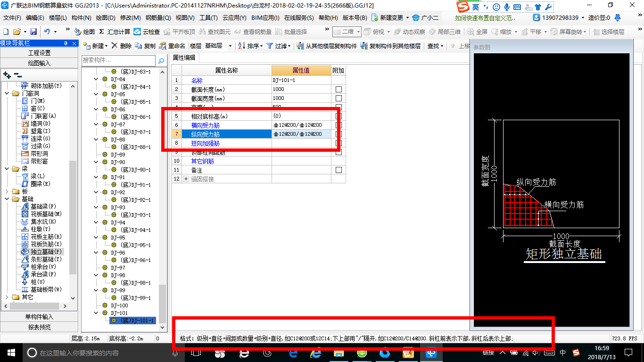Open the 构件(N) menu
Viewport: 644px width, 362px height.
point(81,18)
